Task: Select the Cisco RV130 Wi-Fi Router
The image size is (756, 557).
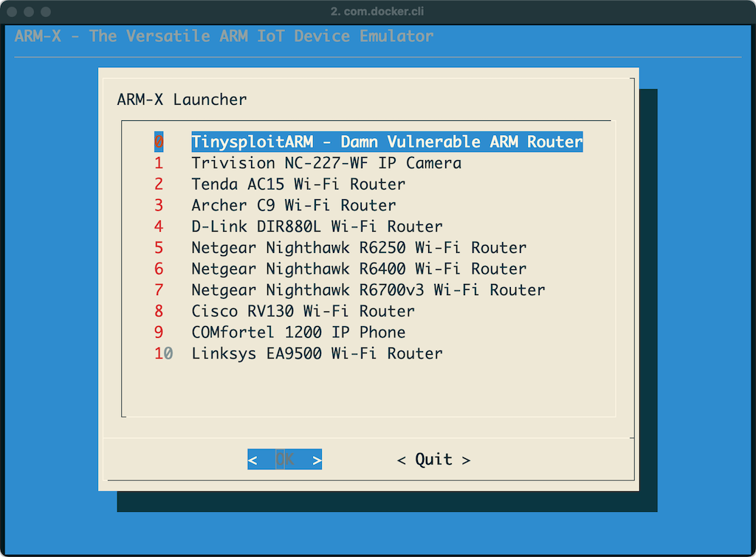Action: click(x=303, y=311)
